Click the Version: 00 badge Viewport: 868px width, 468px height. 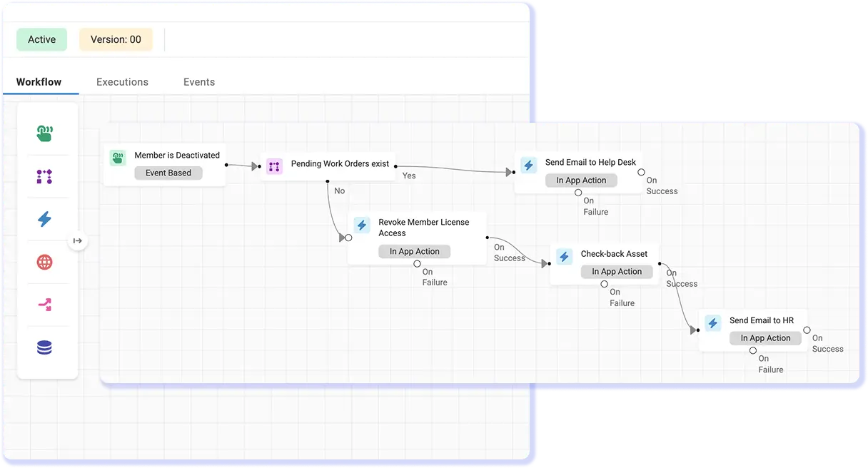[x=116, y=39]
